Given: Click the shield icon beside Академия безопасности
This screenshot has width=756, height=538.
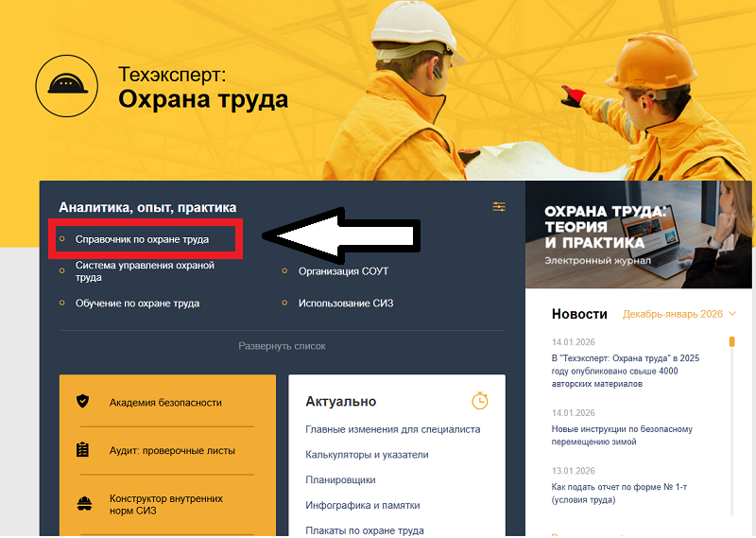Looking at the screenshot, I should point(83,402).
